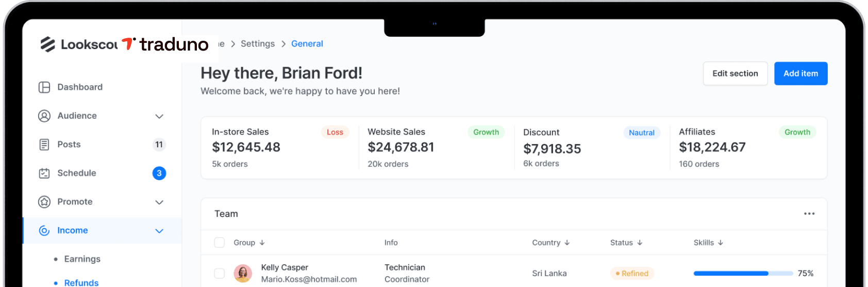Go to Refunds under Income
Image resolution: width=868 pixels, height=287 pixels.
(81, 282)
